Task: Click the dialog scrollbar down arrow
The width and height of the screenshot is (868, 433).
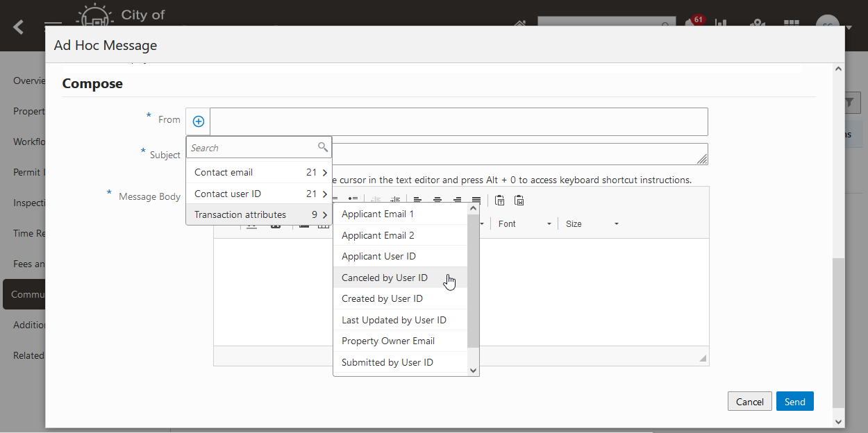Action: 838,421
